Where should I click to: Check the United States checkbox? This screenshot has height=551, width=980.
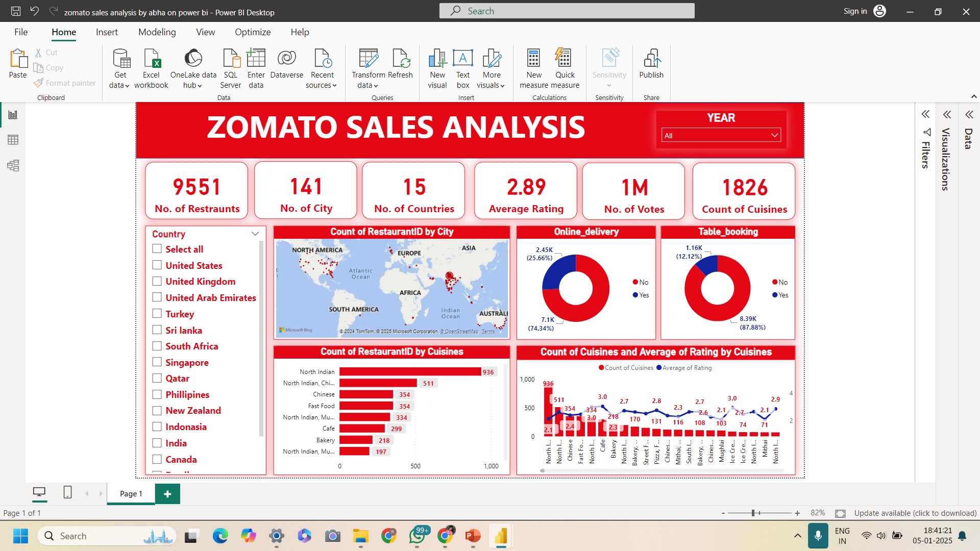pyautogui.click(x=157, y=265)
